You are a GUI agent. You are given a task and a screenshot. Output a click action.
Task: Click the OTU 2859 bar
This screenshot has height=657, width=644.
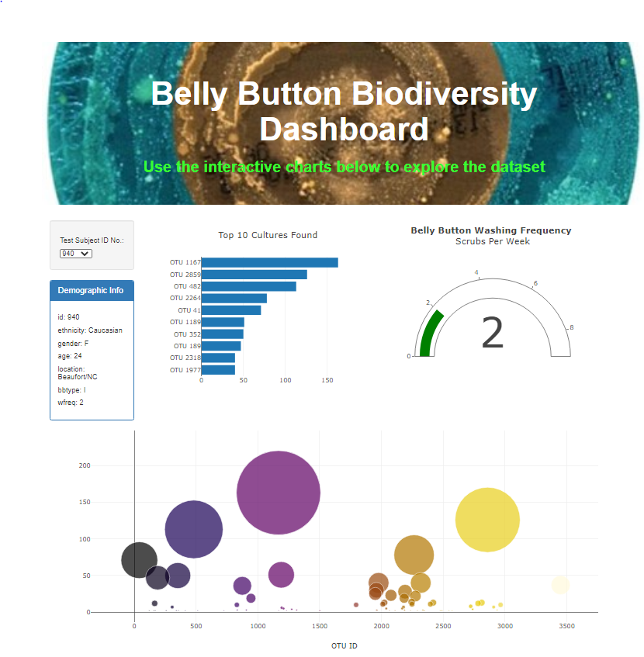(252, 274)
